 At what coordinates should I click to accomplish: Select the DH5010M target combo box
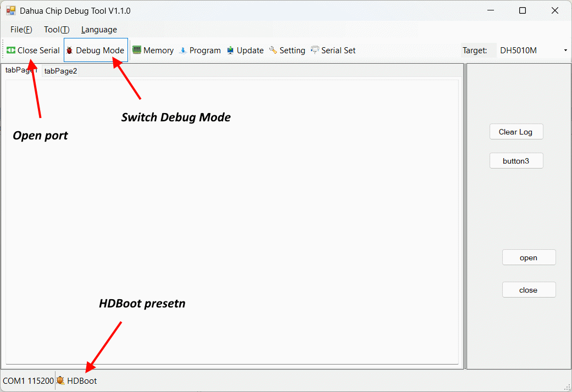pyautogui.click(x=527, y=51)
